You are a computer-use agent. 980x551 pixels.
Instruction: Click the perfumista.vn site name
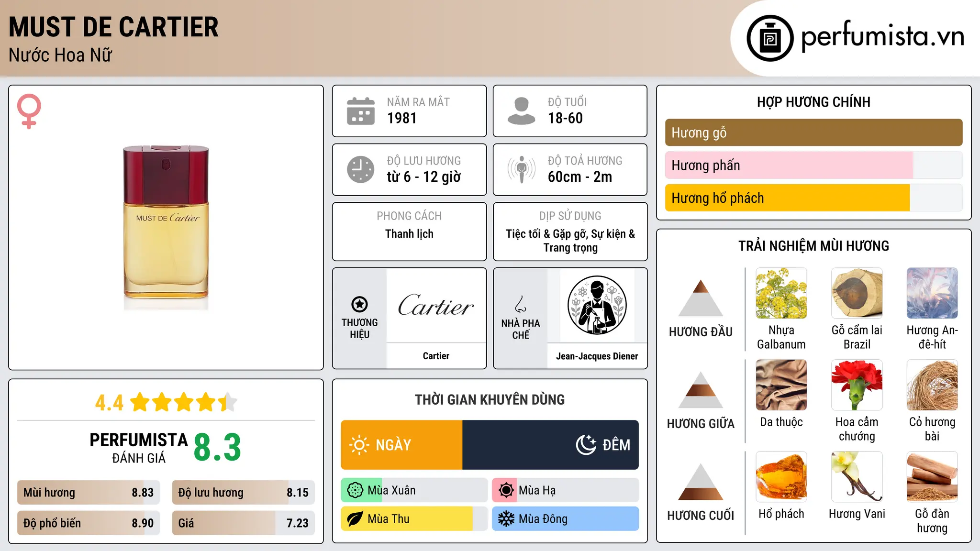(883, 36)
